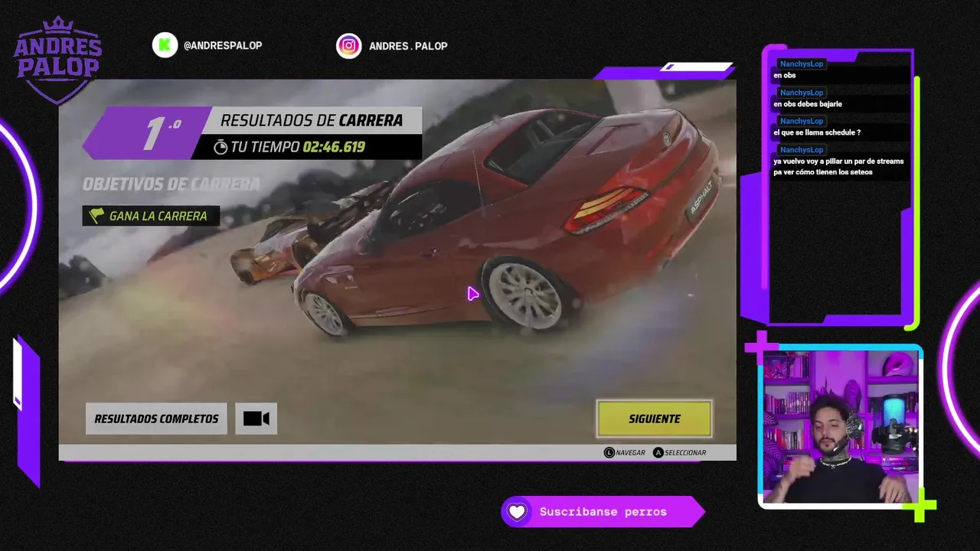
Task: Click the streamer webcam thumbnail
Action: coord(840,427)
